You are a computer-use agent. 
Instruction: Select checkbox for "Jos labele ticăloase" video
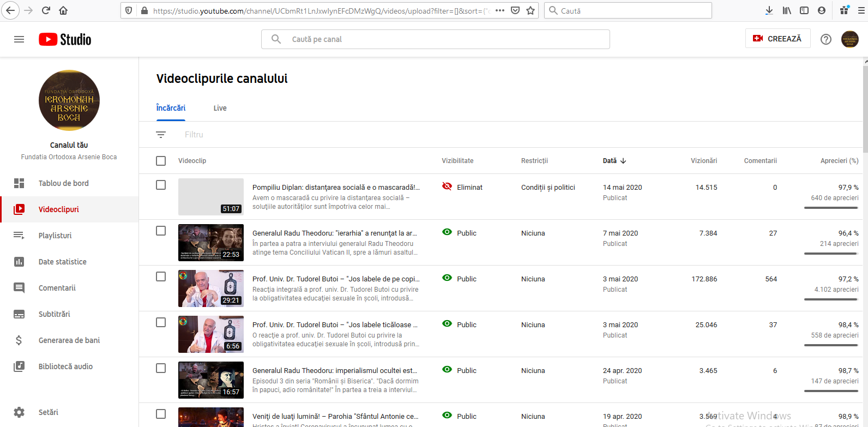(161, 322)
